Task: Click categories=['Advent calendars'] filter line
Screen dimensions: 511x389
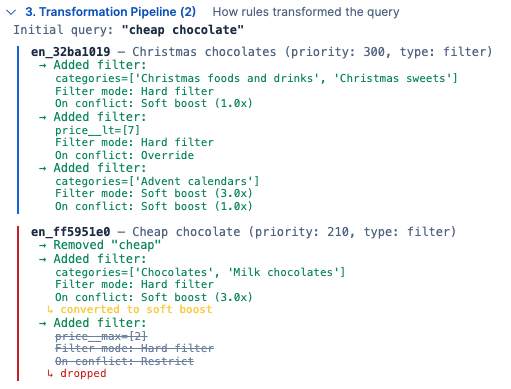Action: pyautogui.click(x=157, y=181)
